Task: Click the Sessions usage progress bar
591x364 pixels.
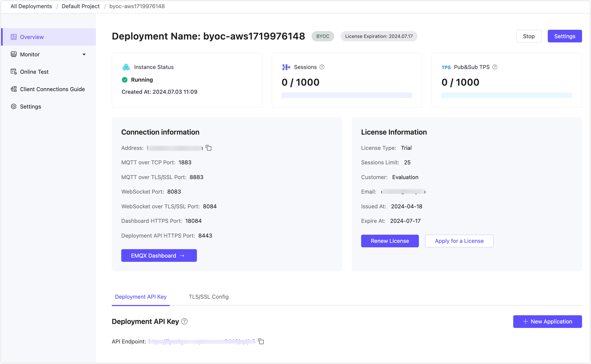Action: pyautogui.click(x=347, y=95)
